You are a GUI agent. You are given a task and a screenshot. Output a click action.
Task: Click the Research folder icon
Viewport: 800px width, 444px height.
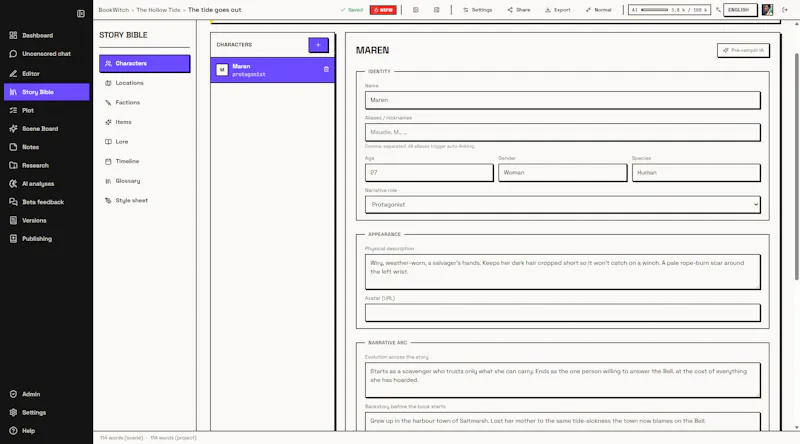13,165
